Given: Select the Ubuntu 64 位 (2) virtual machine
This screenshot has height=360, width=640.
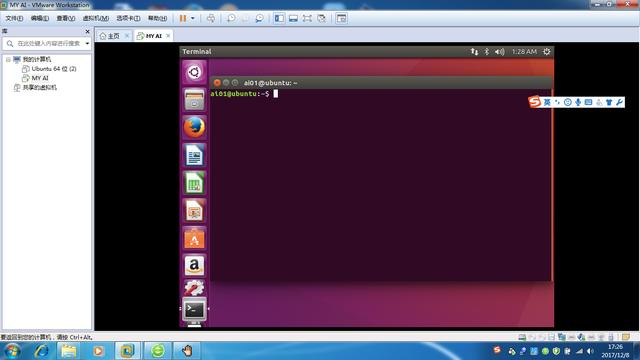Looking at the screenshot, I should [x=54, y=69].
